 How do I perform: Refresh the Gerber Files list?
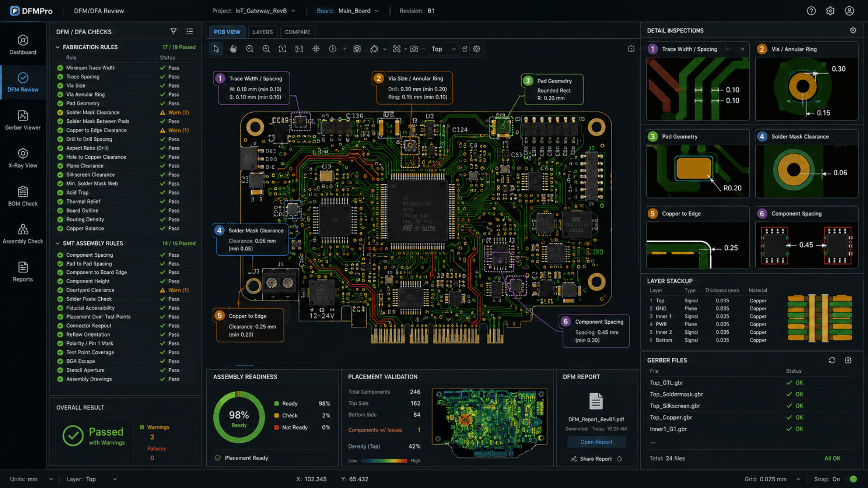coord(832,360)
